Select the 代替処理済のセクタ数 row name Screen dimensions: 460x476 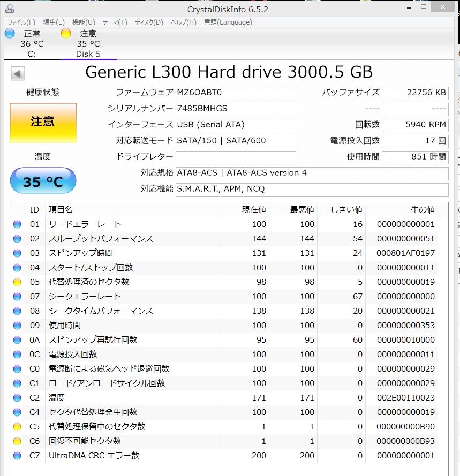coord(89,282)
